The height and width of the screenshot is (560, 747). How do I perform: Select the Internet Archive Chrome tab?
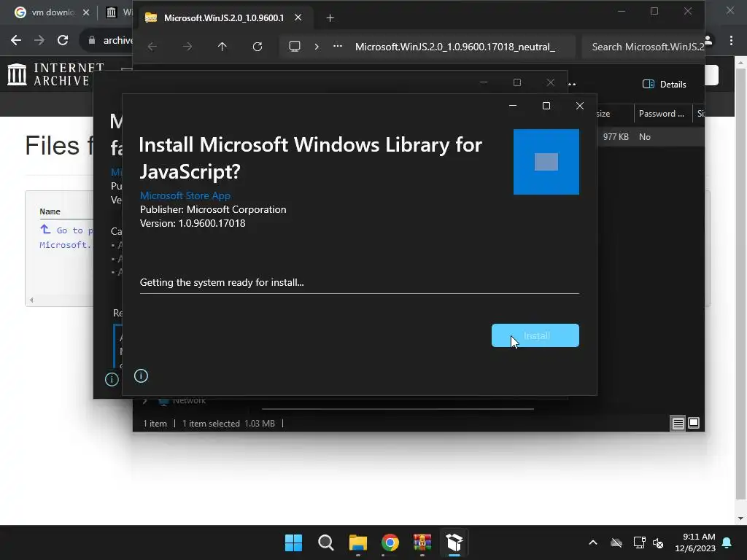point(117,12)
